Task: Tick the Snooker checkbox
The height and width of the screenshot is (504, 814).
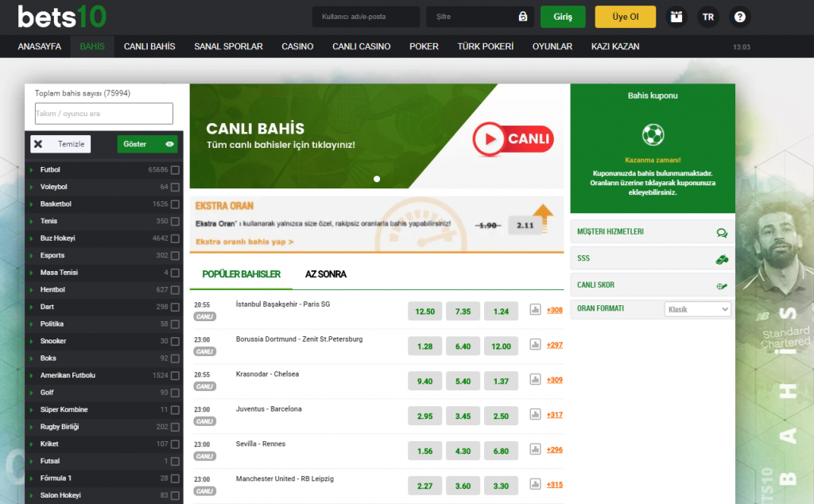Action: (175, 341)
